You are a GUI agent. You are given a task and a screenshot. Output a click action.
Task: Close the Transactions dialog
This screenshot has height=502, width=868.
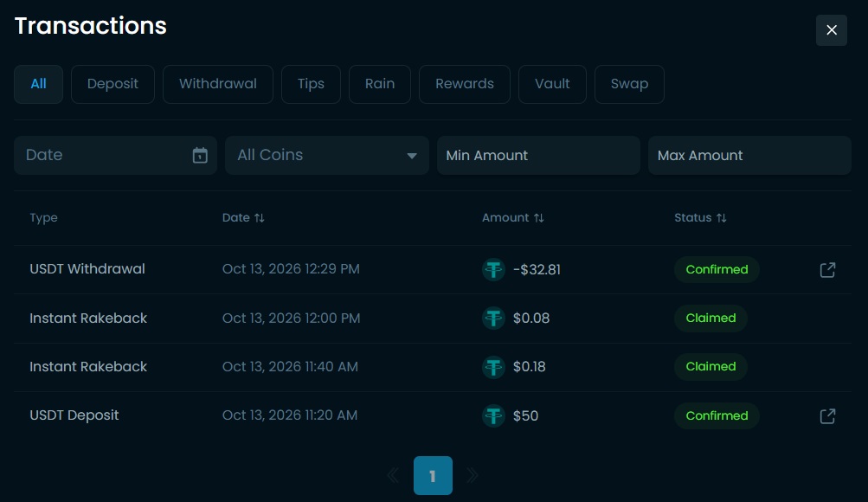831,30
